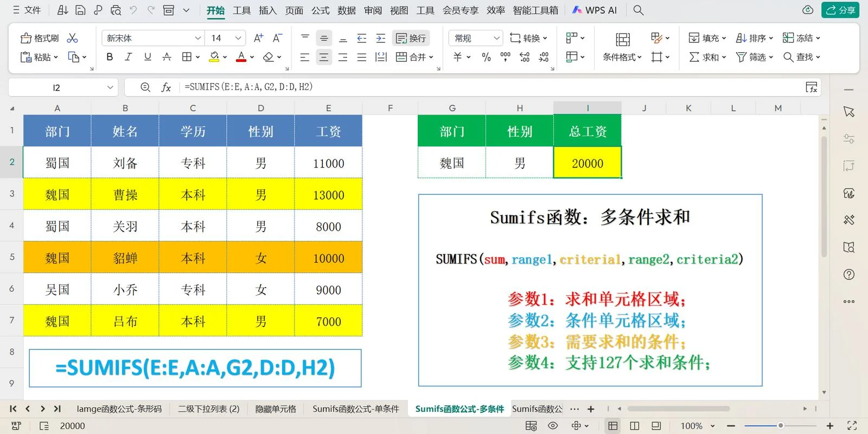Click the horizontal scrollbar at bottom
The width and height of the screenshot is (868, 434).
[x=678, y=409]
